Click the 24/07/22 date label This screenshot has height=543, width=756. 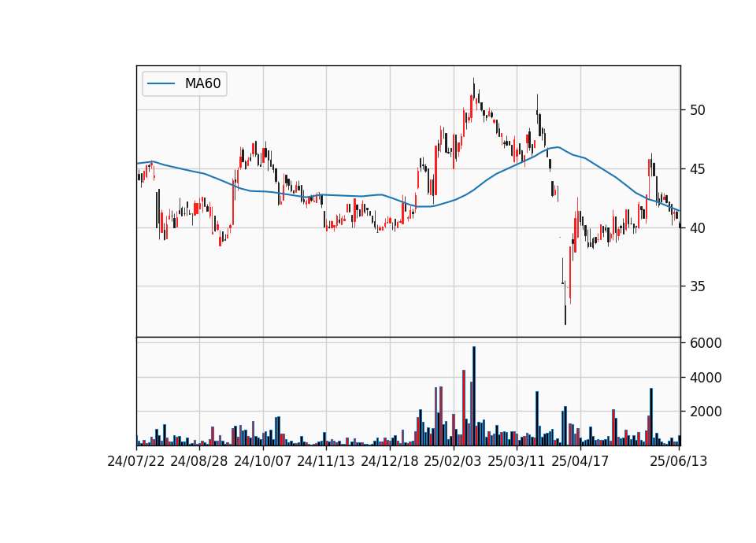[x=136, y=461]
